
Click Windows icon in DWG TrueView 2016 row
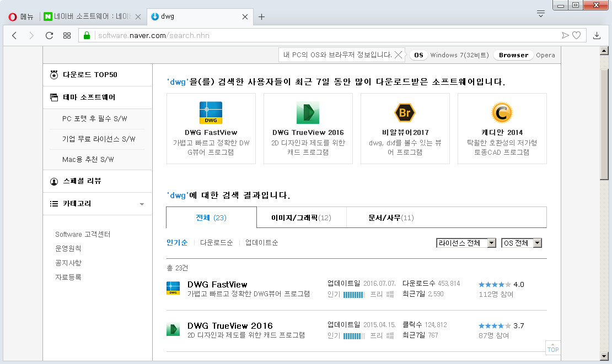click(390, 335)
